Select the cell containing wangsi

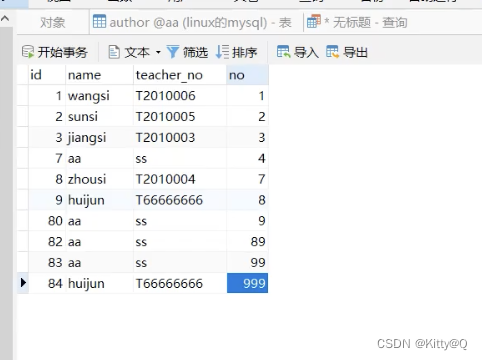99,96
